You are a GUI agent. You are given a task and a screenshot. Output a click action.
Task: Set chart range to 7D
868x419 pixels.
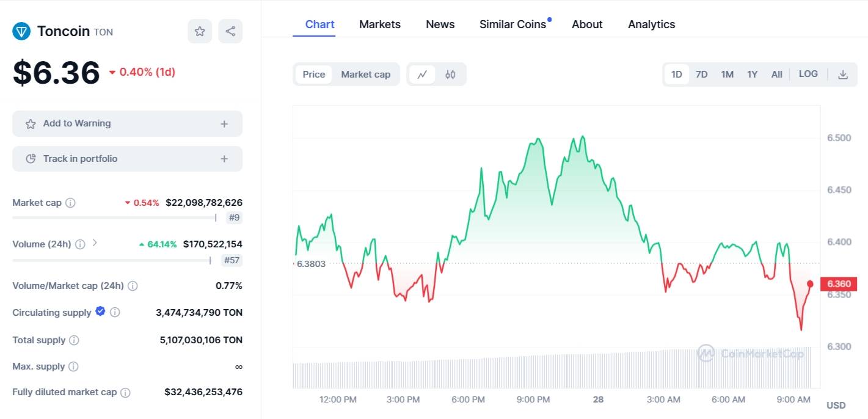702,75
